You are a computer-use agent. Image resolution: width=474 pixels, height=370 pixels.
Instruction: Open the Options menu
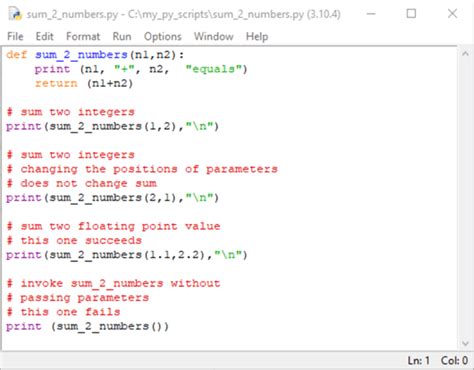click(x=163, y=36)
